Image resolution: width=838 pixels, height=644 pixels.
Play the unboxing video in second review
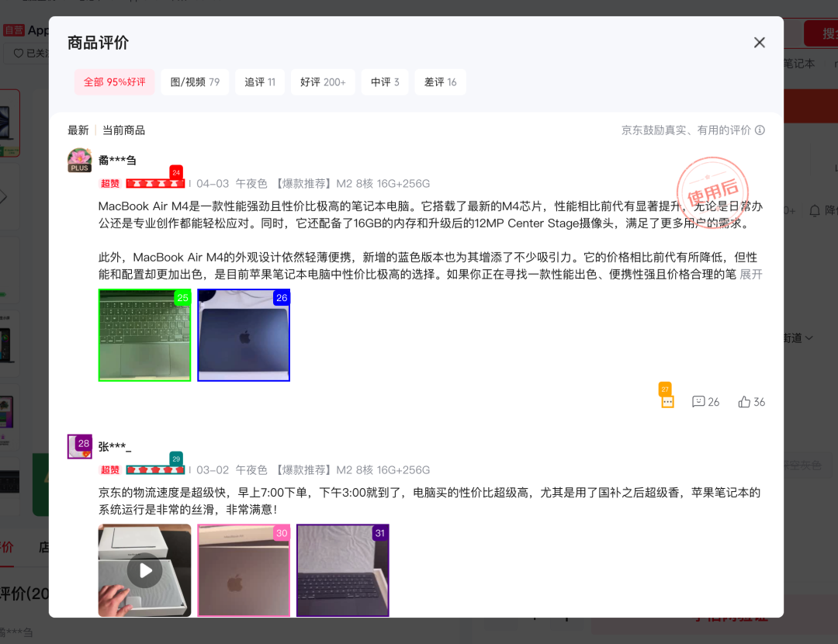[145, 570]
